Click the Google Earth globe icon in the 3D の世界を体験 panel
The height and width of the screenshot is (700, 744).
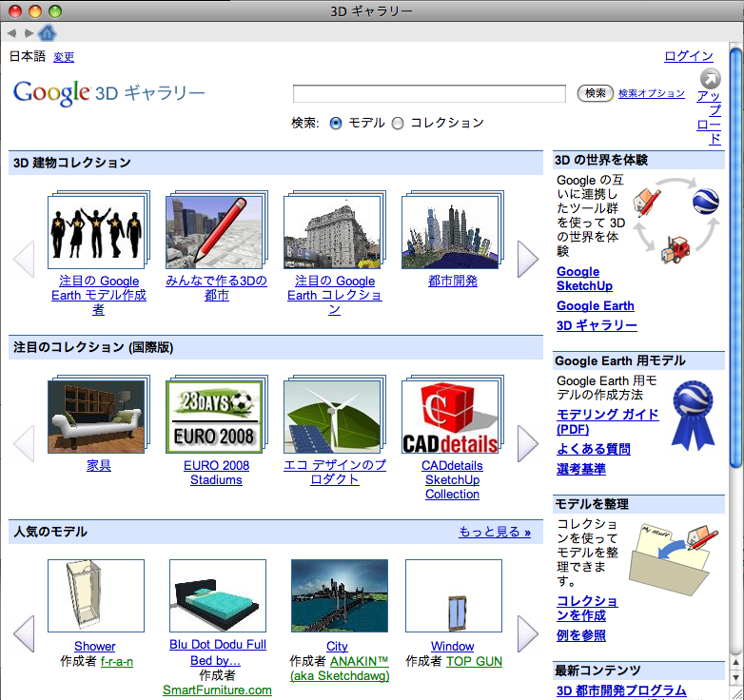pos(706,202)
